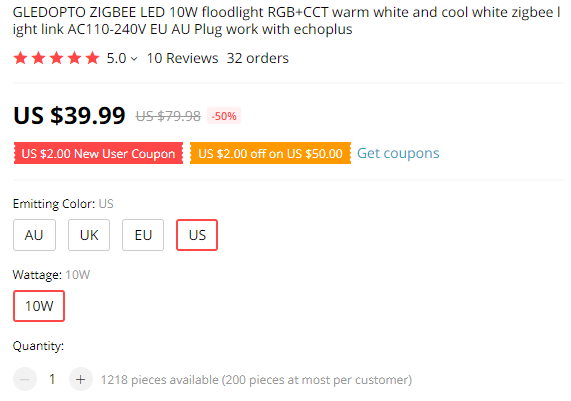Click the fifth rating star
The image size is (571, 401).
(92, 58)
